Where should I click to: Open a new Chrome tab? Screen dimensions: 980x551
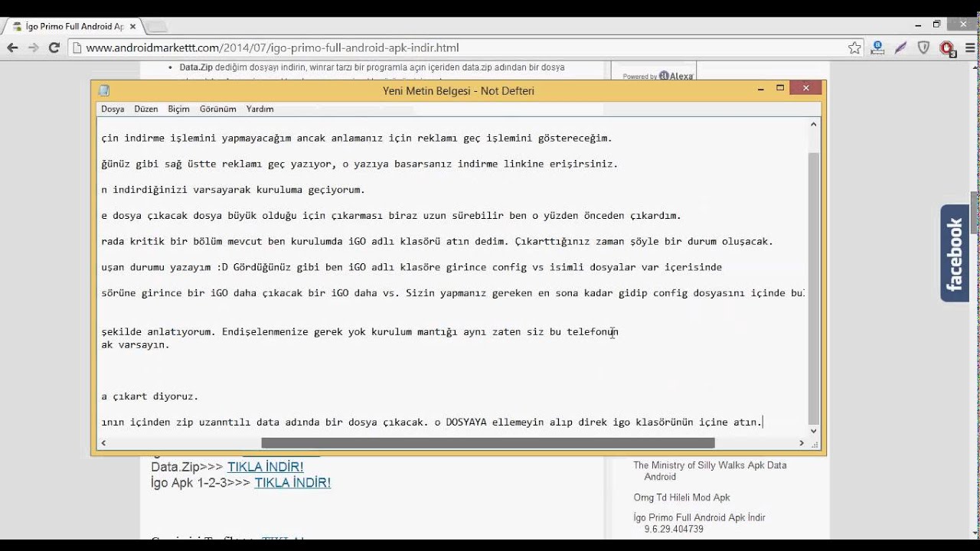(156, 27)
